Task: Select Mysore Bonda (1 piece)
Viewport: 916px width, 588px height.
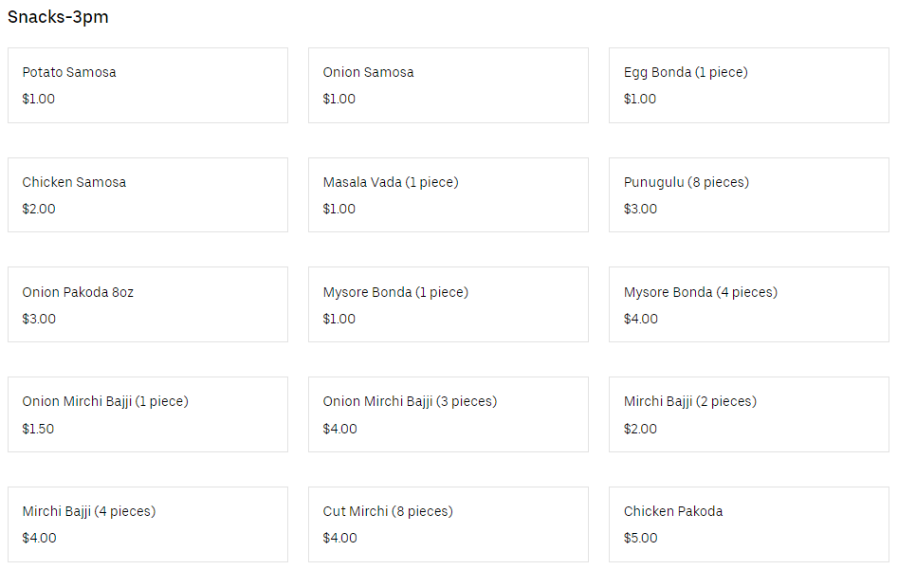Action: click(x=448, y=304)
